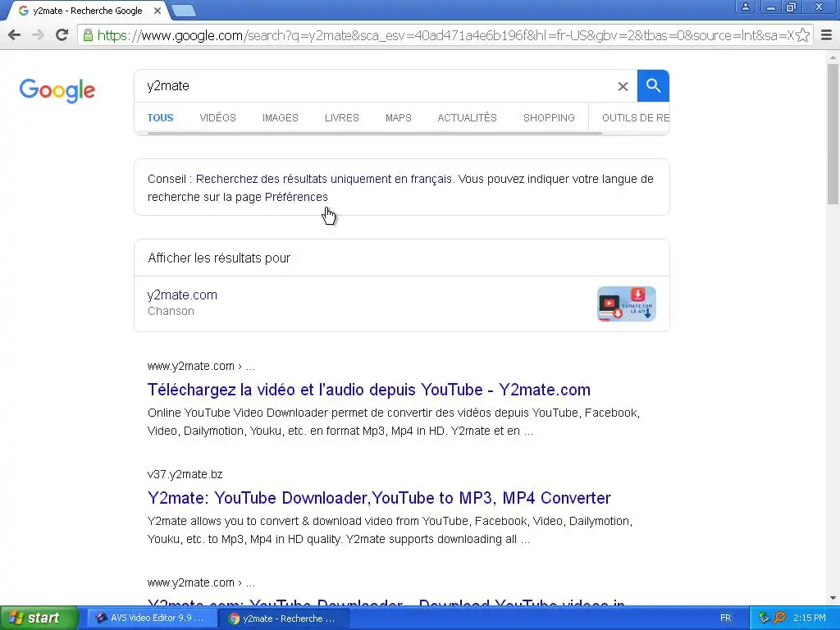Click the Chrome y2mate taskbar button
840x630 pixels.
point(283,619)
